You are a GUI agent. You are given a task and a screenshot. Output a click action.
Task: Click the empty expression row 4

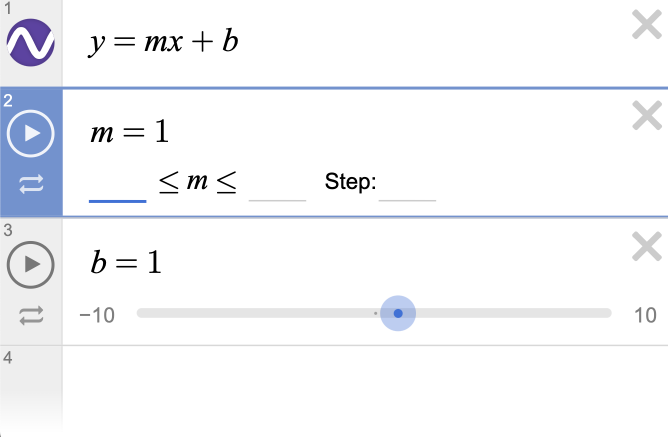point(365,390)
